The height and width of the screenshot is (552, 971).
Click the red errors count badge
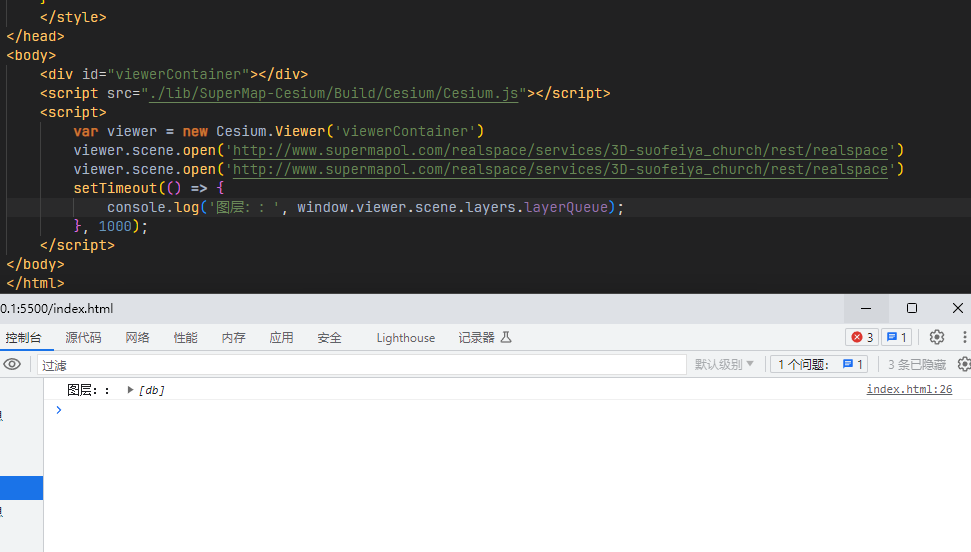862,337
